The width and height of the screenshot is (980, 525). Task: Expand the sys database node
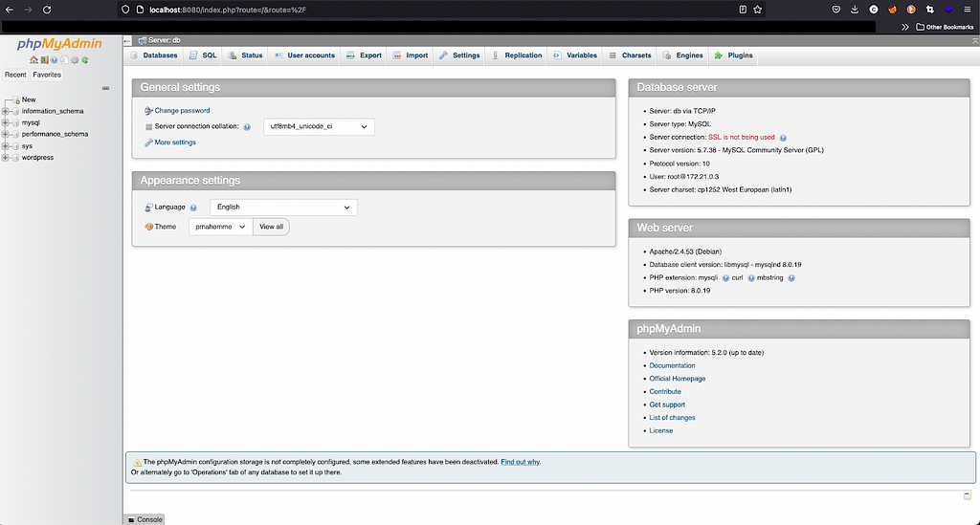[5, 146]
